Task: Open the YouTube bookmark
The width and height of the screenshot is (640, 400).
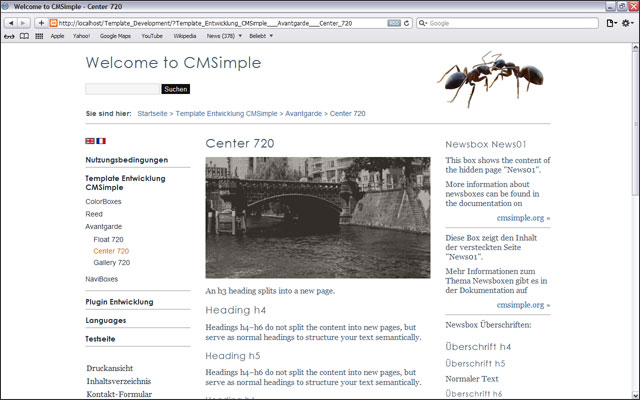Action: (152, 36)
